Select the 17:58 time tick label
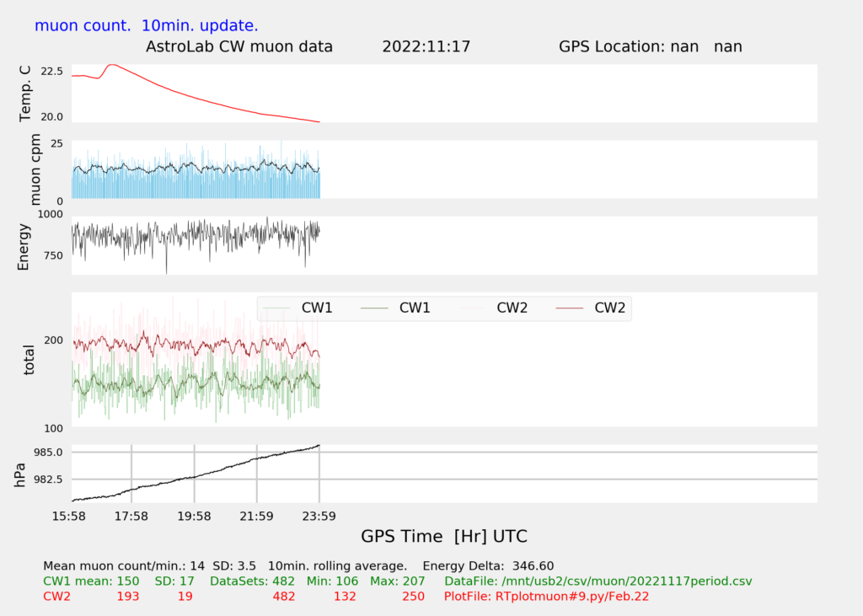The width and height of the screenshot is (863, 616). 131,516
